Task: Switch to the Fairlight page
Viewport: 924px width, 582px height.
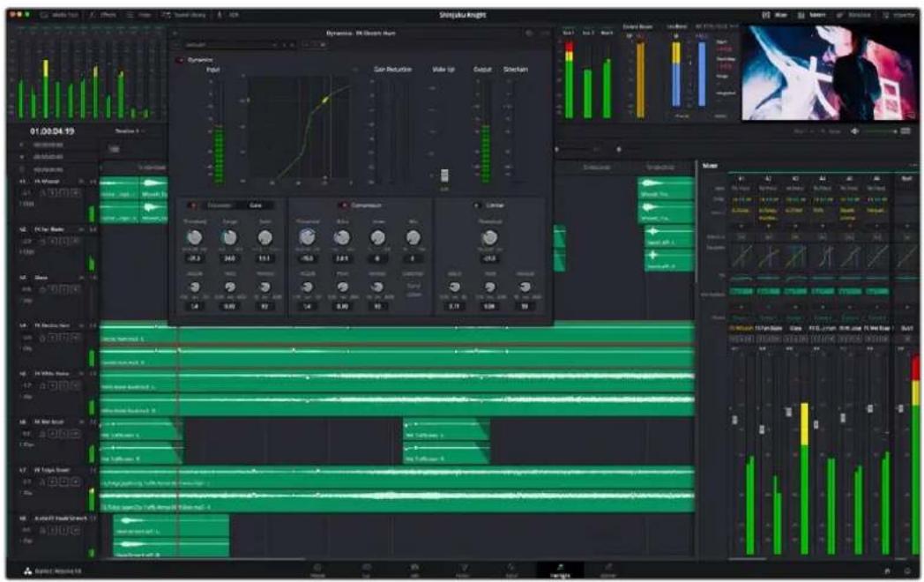Action: pos(560,571)
